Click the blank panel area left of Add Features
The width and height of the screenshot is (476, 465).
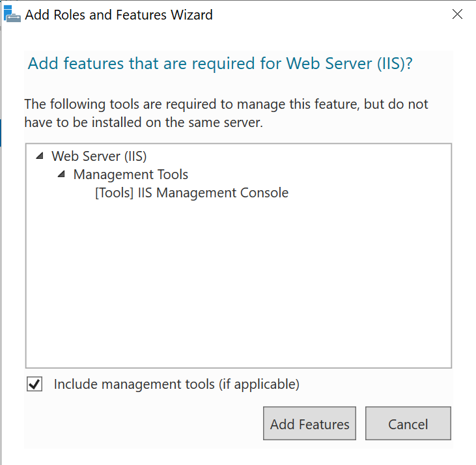[x=143, y=424]
